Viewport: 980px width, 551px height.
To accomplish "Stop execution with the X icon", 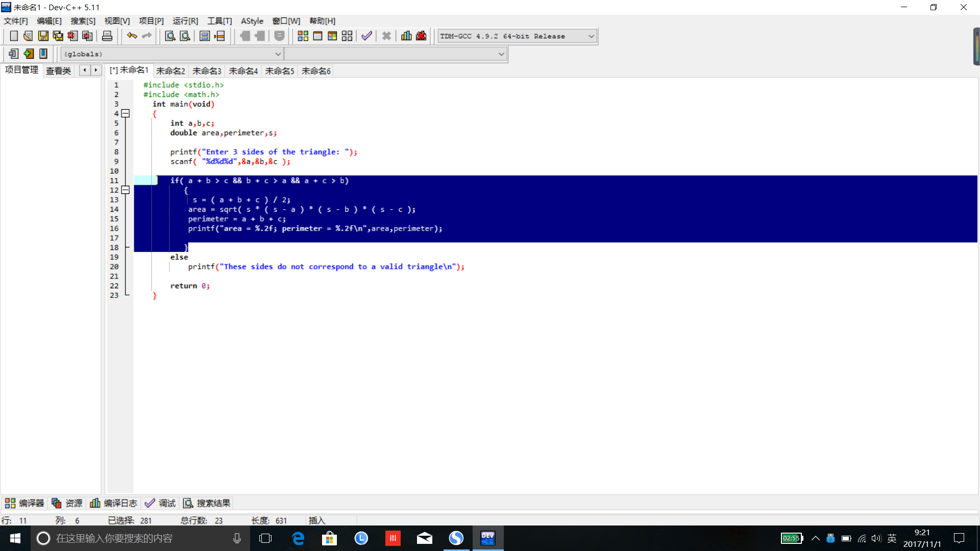I will point(386,36).
